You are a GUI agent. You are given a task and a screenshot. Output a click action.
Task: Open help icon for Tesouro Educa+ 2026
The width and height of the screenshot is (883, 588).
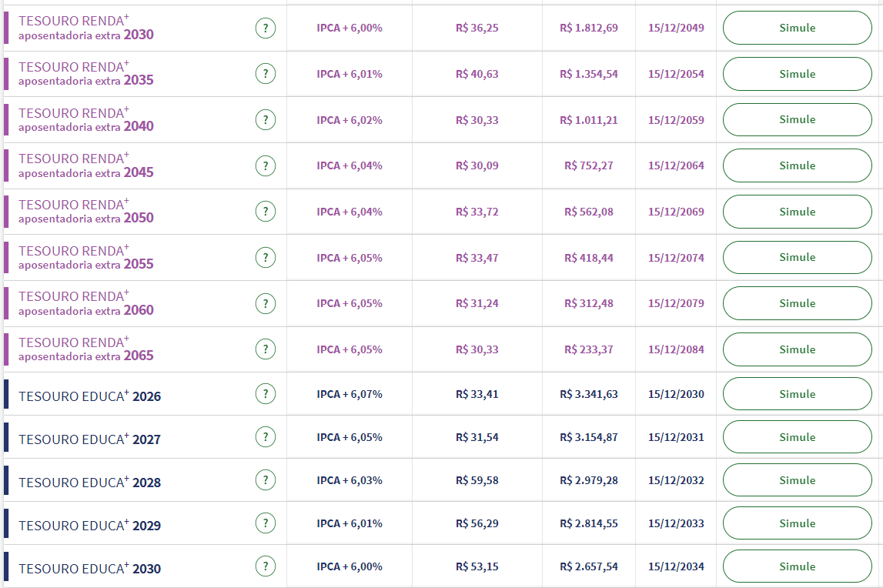click(265, 394)
